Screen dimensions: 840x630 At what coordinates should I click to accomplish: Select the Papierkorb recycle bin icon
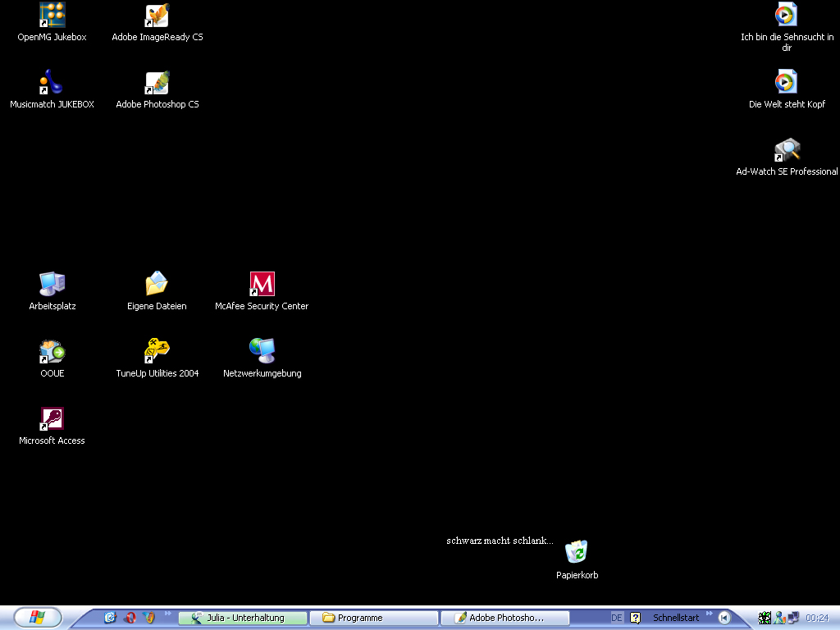(x=577, y=553)
